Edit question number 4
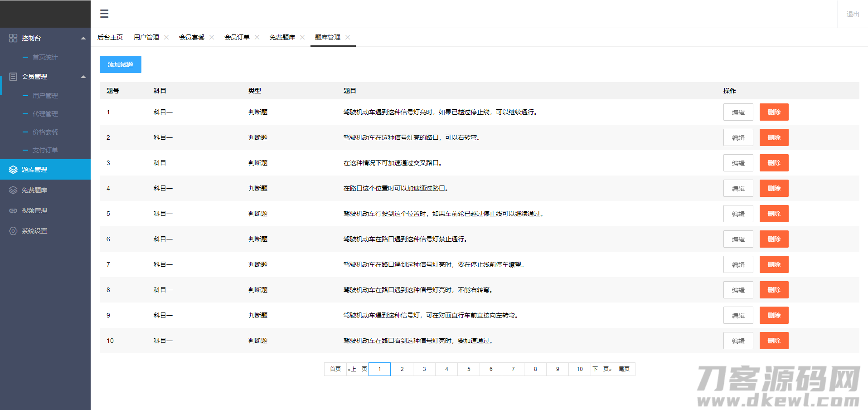The width and height of the screenshot is (868, 410). 738,188
